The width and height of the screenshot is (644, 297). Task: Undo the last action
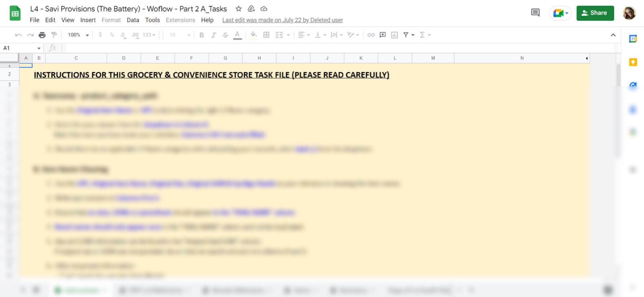point(18,35)
